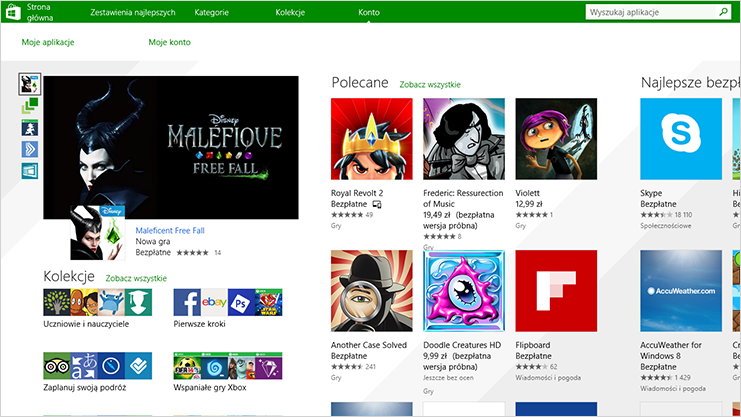The image size is (741, 417).
Task: Click the Doodle Creatures HD title text
Action: pos(462,345)
